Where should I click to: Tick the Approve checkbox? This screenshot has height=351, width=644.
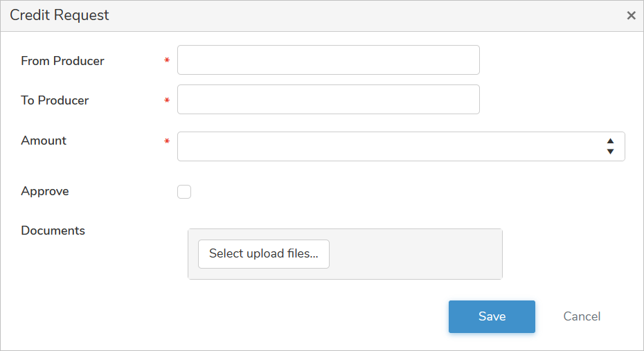tap(184, 192)
